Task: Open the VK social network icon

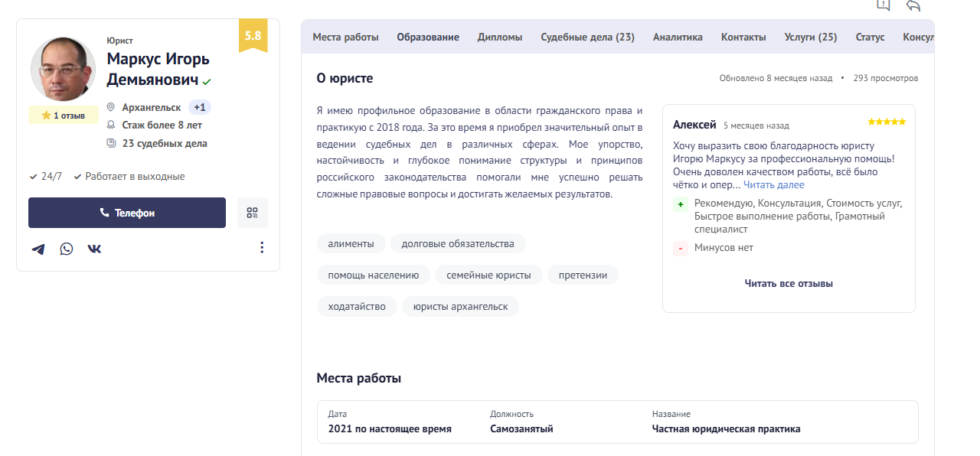Action: [94, 249]
